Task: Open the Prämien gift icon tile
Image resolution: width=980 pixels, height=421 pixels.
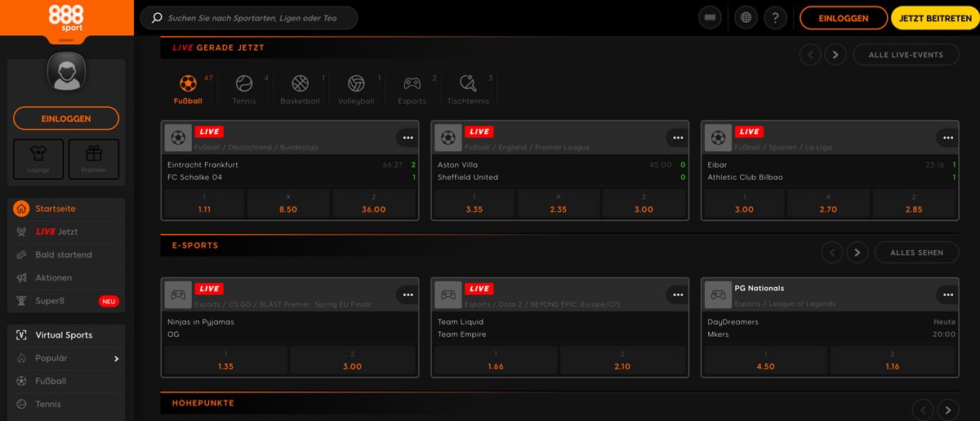Action: coord(94,159)
